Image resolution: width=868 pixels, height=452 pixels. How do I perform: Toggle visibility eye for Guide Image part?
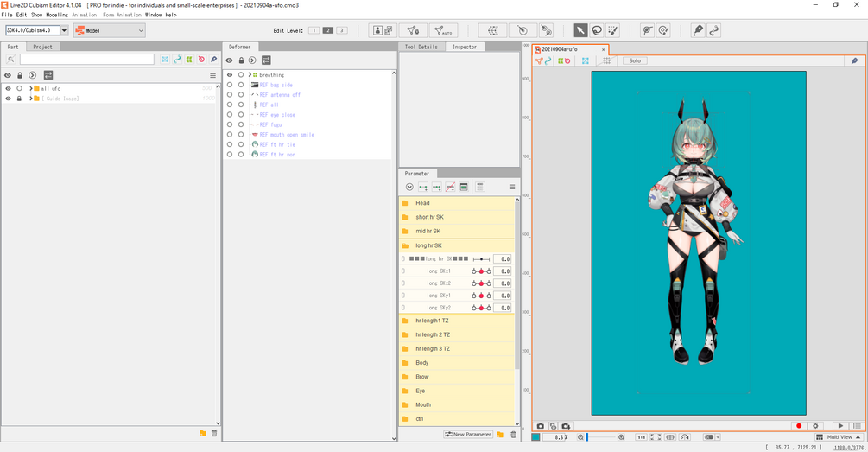(x=8, y=99)
